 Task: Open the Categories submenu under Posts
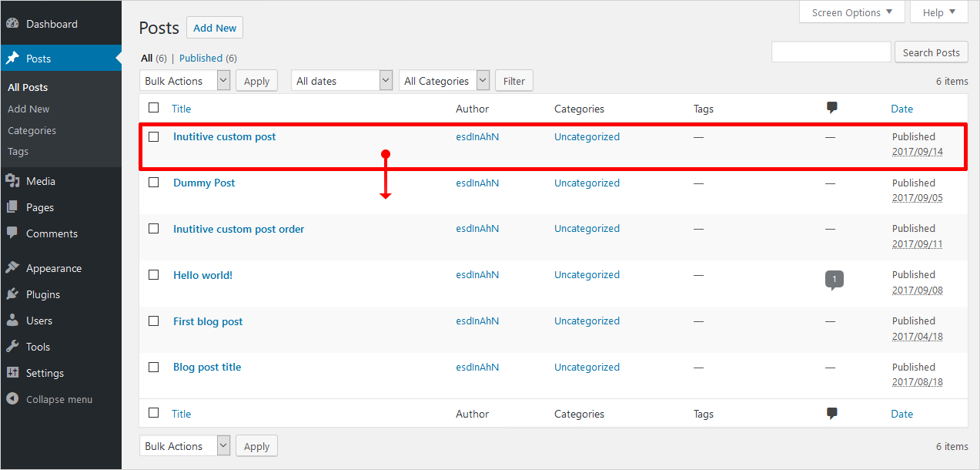32,130
